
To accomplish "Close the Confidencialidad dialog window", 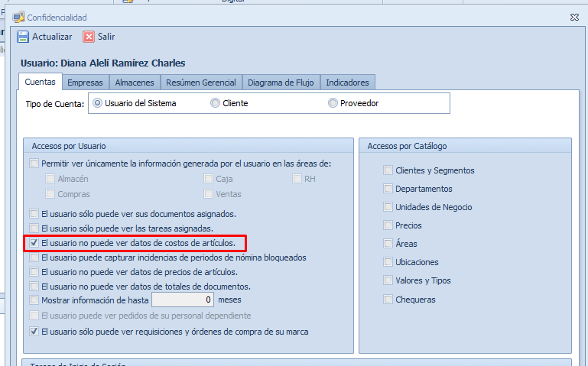I will [x=574, y=17].
